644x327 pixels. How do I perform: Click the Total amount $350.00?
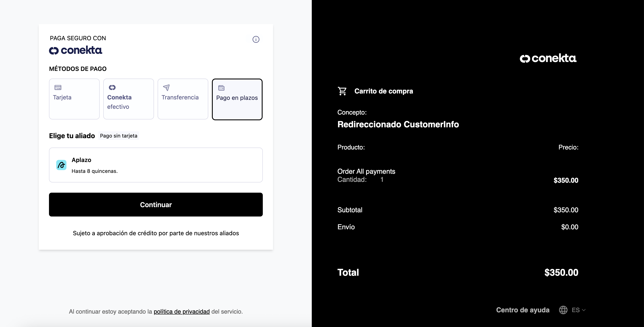561,272
